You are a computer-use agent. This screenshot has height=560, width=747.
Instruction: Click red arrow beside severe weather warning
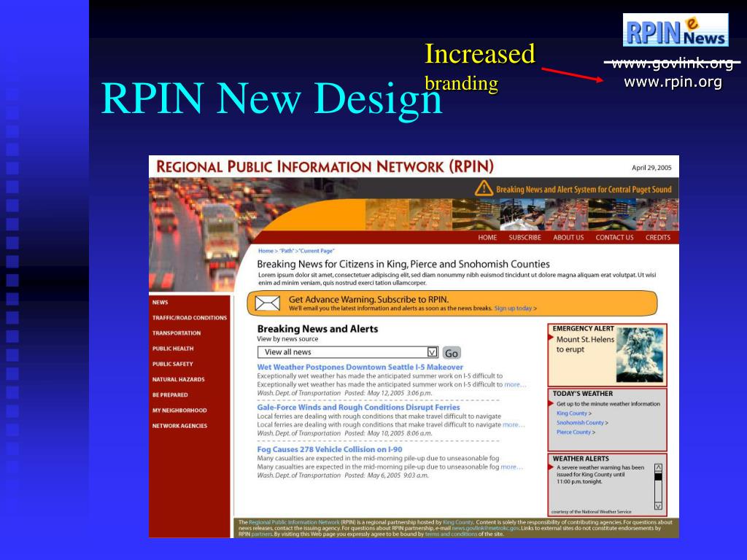[x=551, y=467]
